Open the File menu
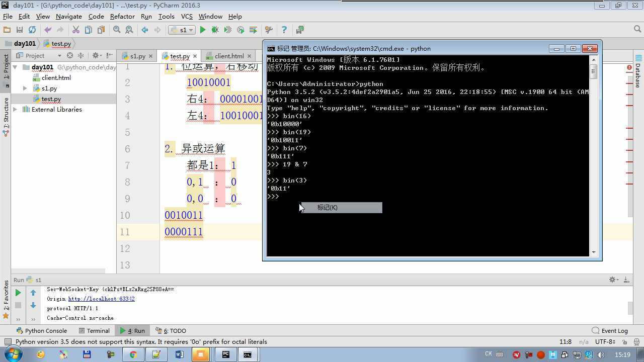644x362 pixels. click(x=8, y=16)
